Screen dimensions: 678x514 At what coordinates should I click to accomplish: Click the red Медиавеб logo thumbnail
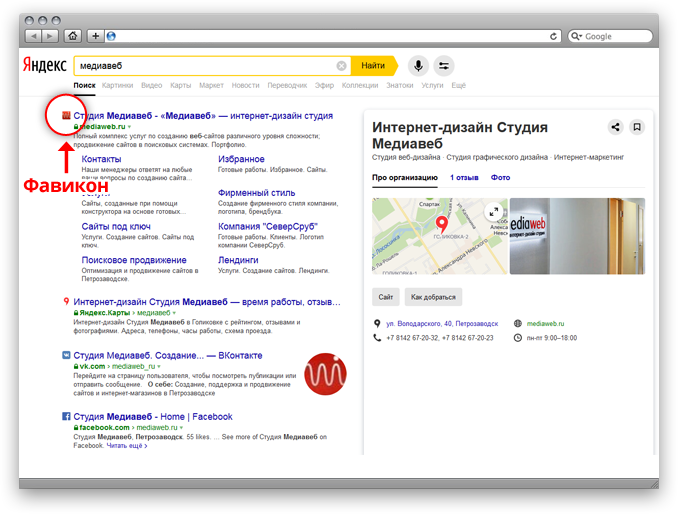coord(325,374)
